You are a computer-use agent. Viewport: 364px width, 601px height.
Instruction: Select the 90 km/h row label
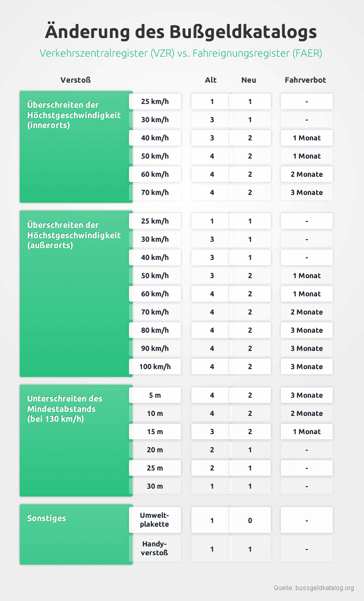155,348
